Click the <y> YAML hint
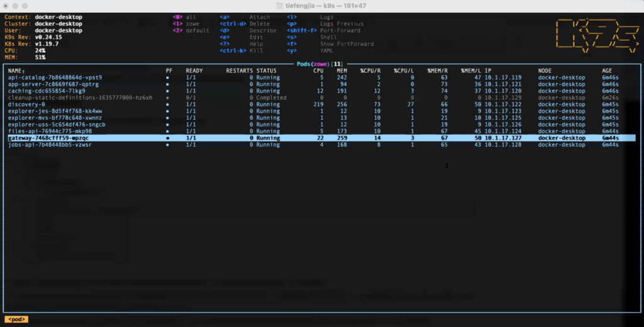This screenshot has width=644, height=327. (x=310, y=50)
